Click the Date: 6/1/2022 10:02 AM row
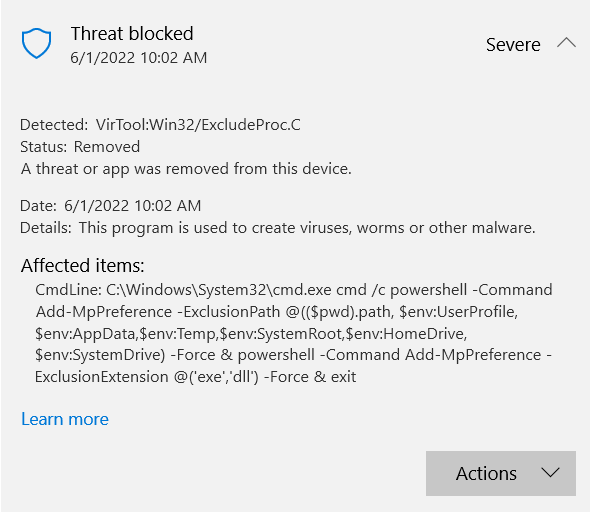Screen dimensions: 590x512 pos(111,206)
